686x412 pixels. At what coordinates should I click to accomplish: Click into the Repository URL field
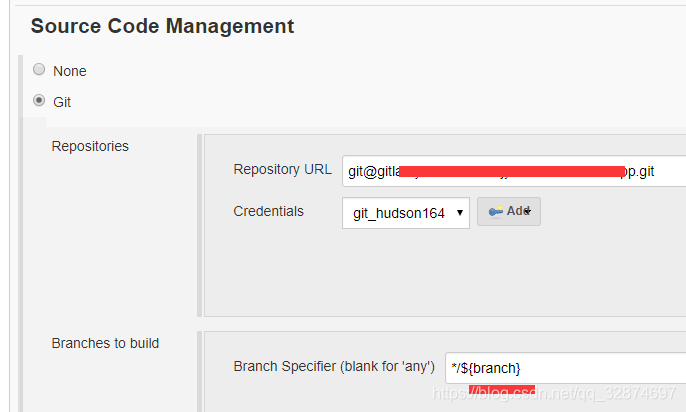tap(514, 171)
